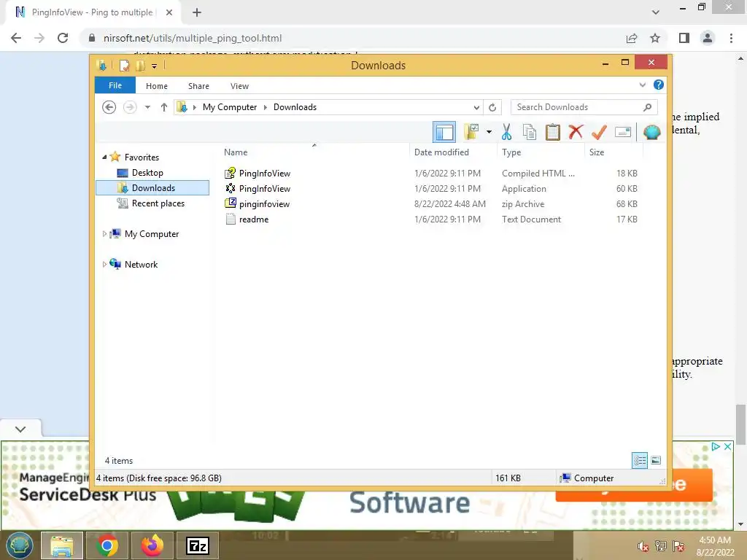Click the search magnifier icon
The height and width of the screenshot is (560, 747).
[x=648, y=107]
